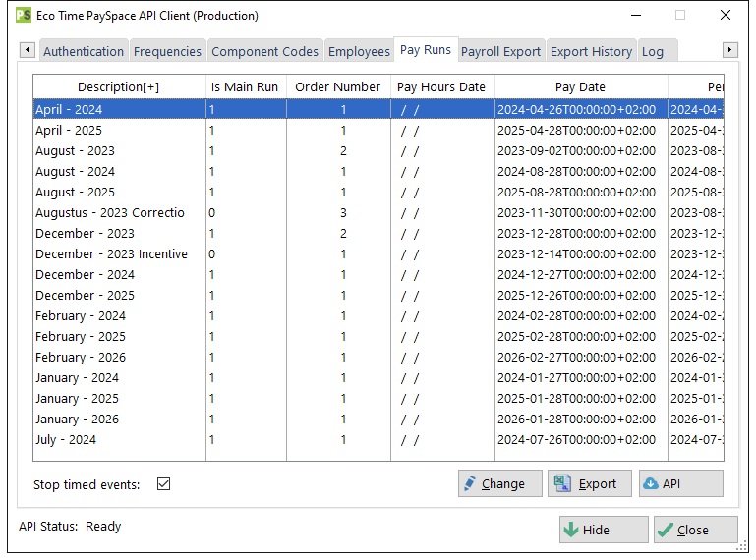Click pay date 2023-09-02T00:00:00+02:00
This screenshot has width=756, height=560.
577,151
